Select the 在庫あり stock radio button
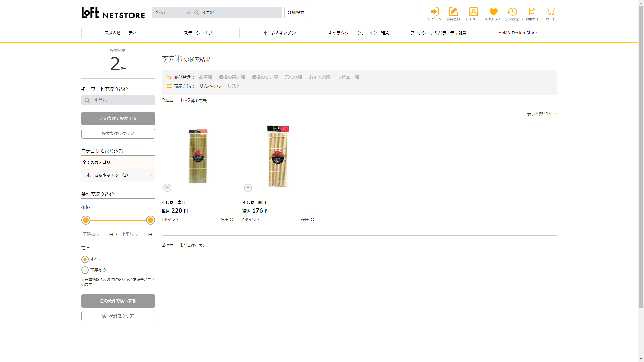The image size is (644, 362). coord(85,270)
